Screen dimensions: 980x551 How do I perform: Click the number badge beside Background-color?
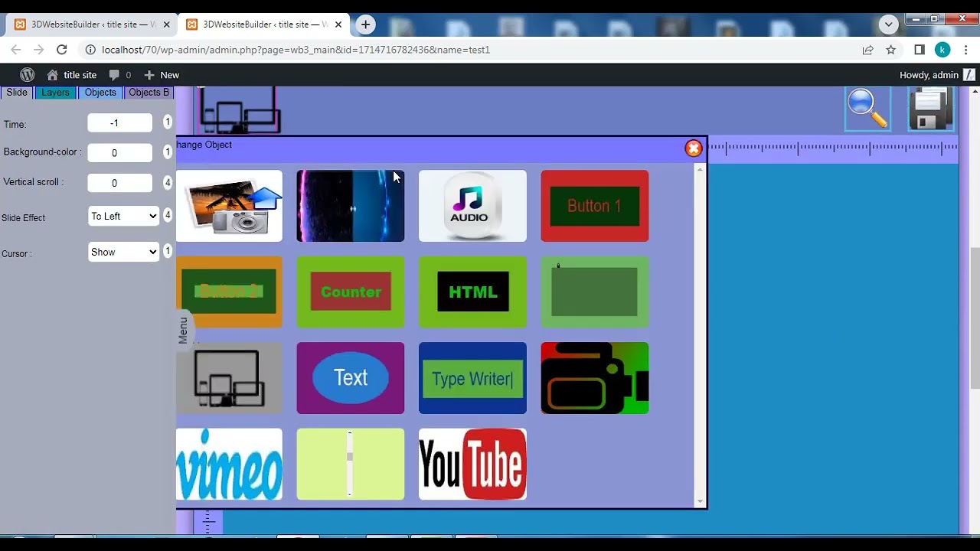(x=168, y=152)
